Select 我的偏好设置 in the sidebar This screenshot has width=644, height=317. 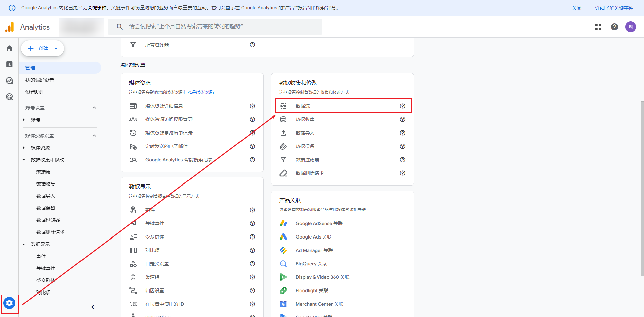(x=40, y=80)
